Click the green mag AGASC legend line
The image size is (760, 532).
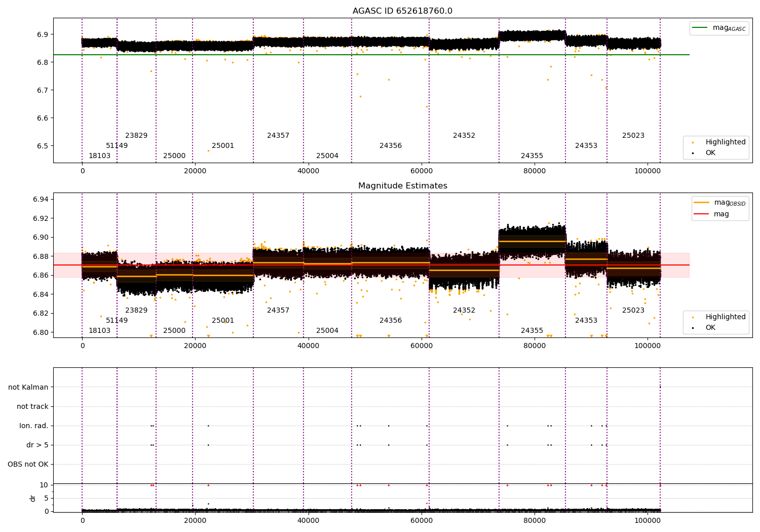(700, 27)
